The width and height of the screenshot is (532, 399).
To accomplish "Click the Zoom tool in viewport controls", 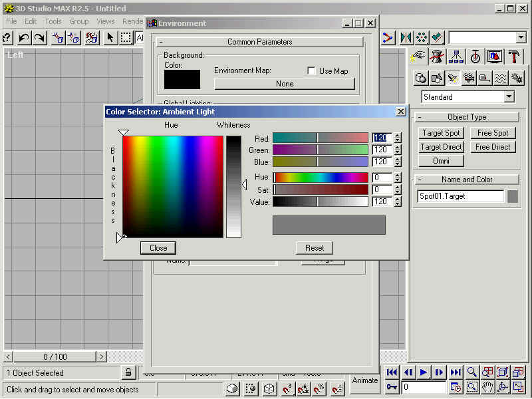I will click(x=471, y=372).
